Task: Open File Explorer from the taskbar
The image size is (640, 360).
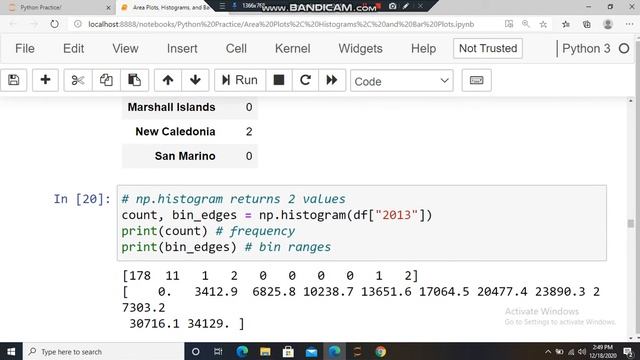Action: click(x=265, y=351)
